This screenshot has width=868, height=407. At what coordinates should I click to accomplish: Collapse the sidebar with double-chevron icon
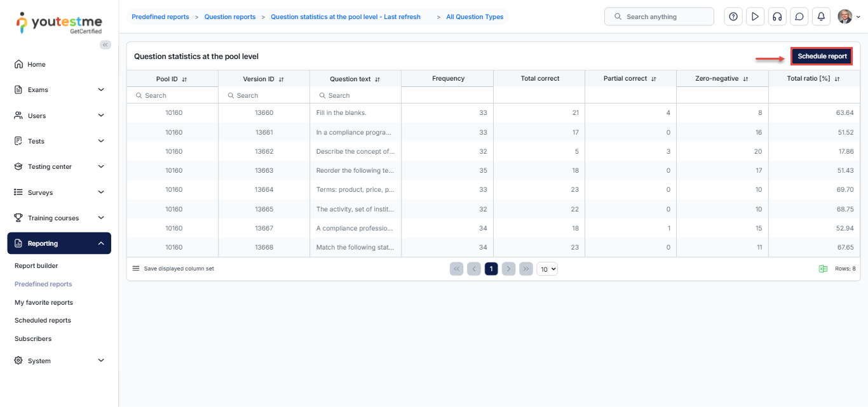(x=105, y=44)
